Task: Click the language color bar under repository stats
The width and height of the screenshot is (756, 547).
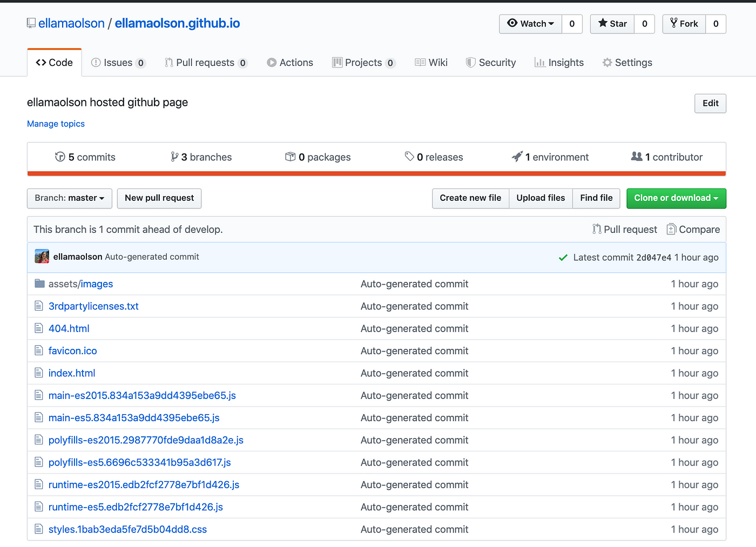Action: click(x=376, y=173)
